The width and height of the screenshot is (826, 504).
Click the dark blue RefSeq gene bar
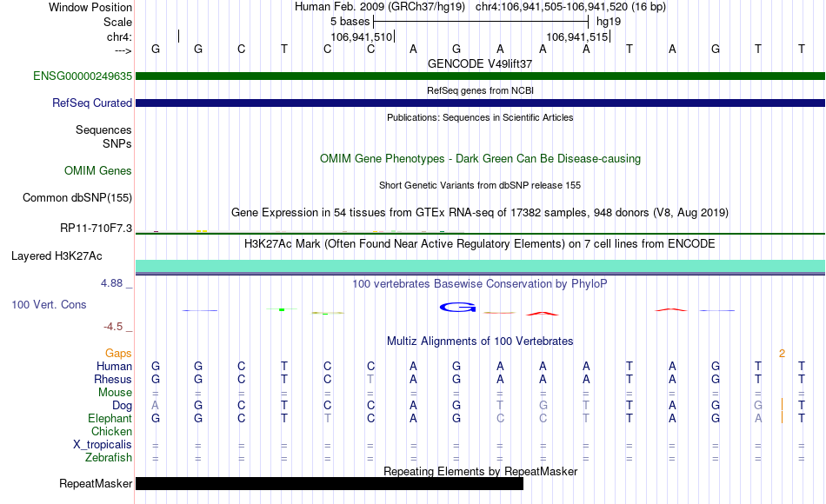480,103
